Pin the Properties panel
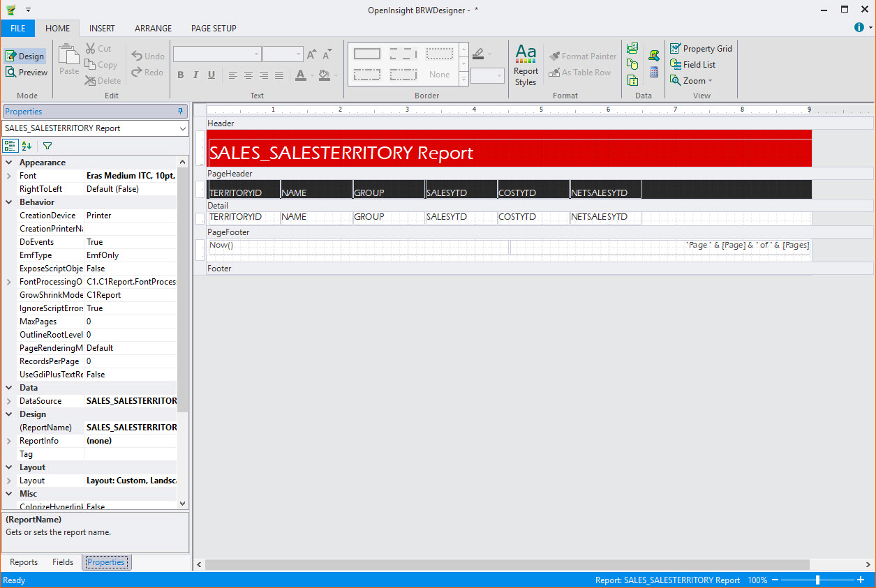This screenshot has width=876, height=588. point(181,112)
